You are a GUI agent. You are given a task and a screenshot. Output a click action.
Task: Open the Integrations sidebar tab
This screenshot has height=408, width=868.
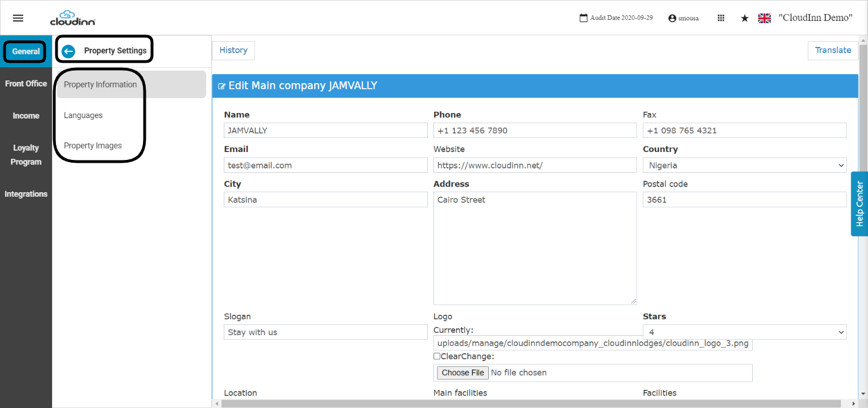pos(26,194)
